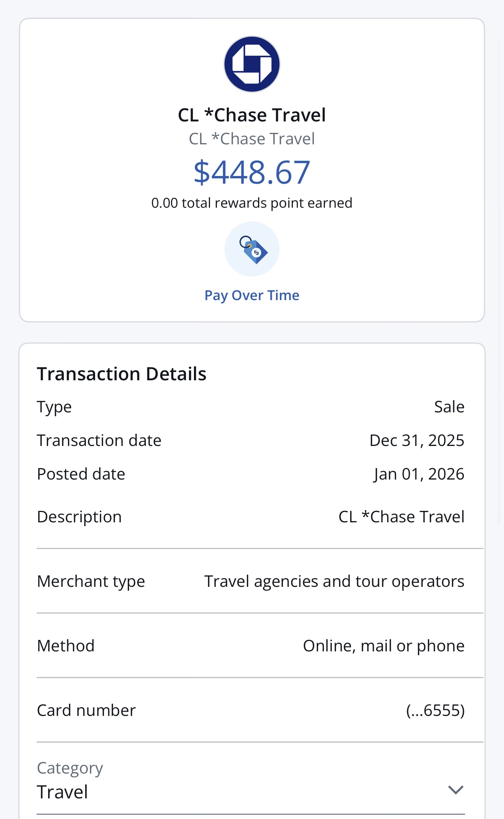The height and width of the screenshot is (819, 504).
Task: Click the Chase logo icon
Action: pos(252,64)
